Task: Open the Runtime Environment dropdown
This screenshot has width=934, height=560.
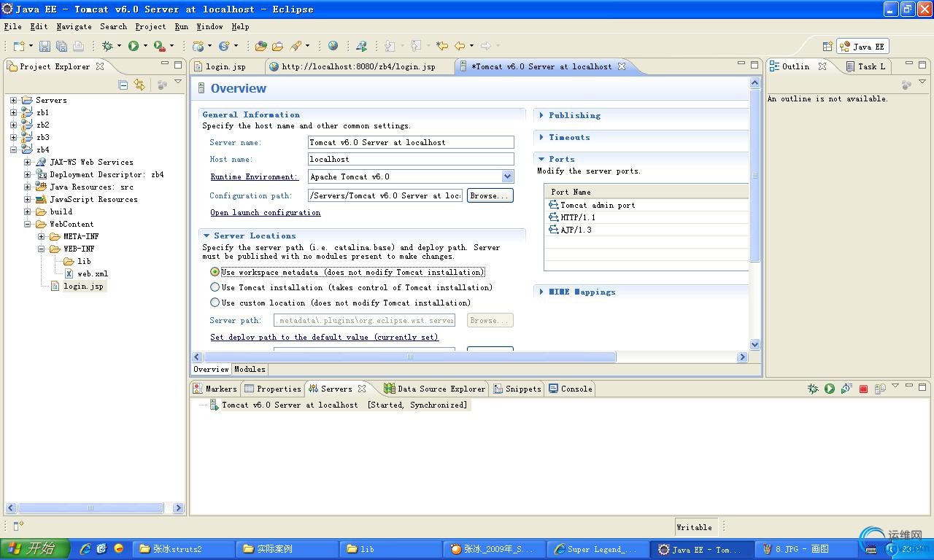Action: [507, 176]
